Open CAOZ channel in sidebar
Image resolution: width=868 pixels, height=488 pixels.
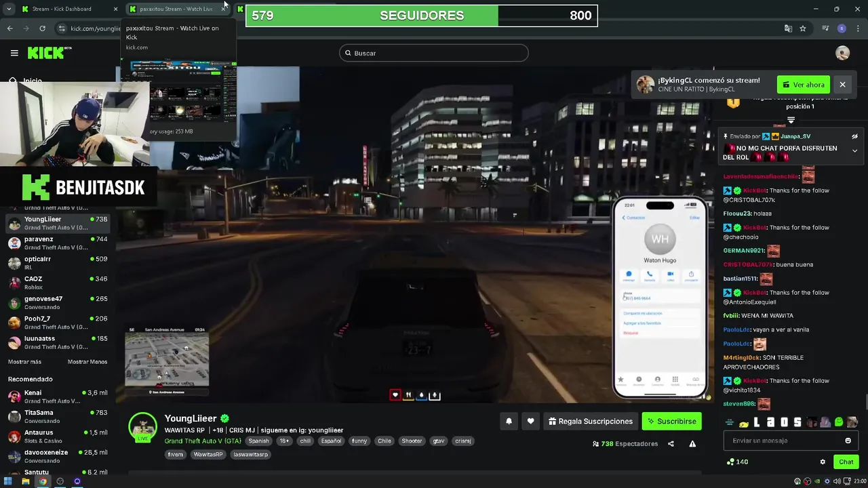(58, 283)
